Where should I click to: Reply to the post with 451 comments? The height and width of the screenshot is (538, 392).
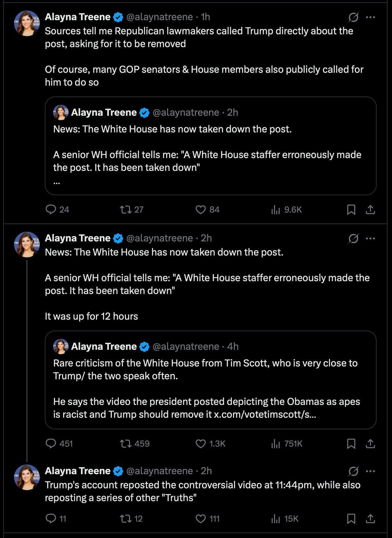point(51,444)
